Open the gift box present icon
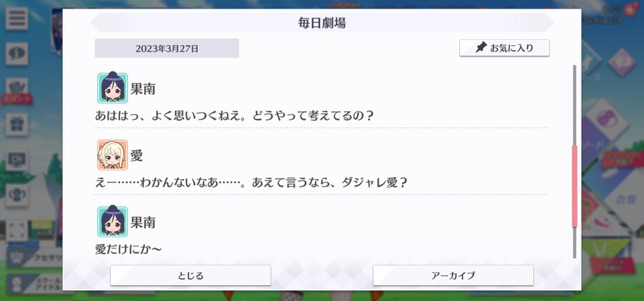Image resolution: width=644 pixels, height=301 pixels. [x=17, y=125]
